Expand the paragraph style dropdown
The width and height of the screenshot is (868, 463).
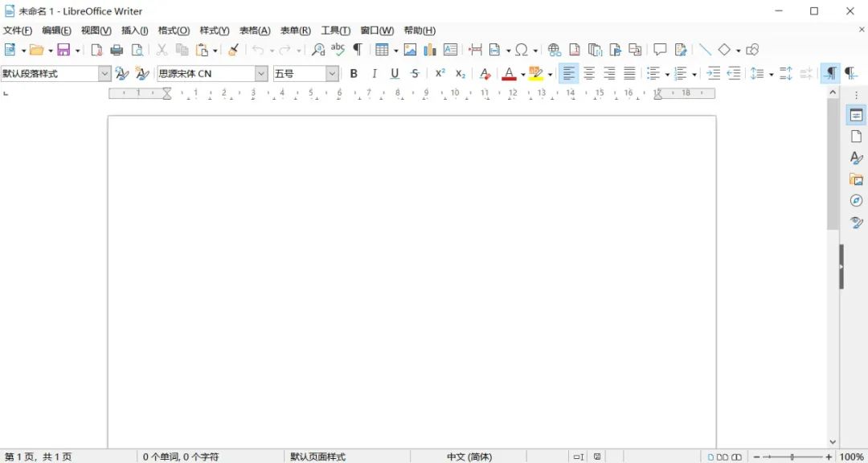[x=104, y=74]
